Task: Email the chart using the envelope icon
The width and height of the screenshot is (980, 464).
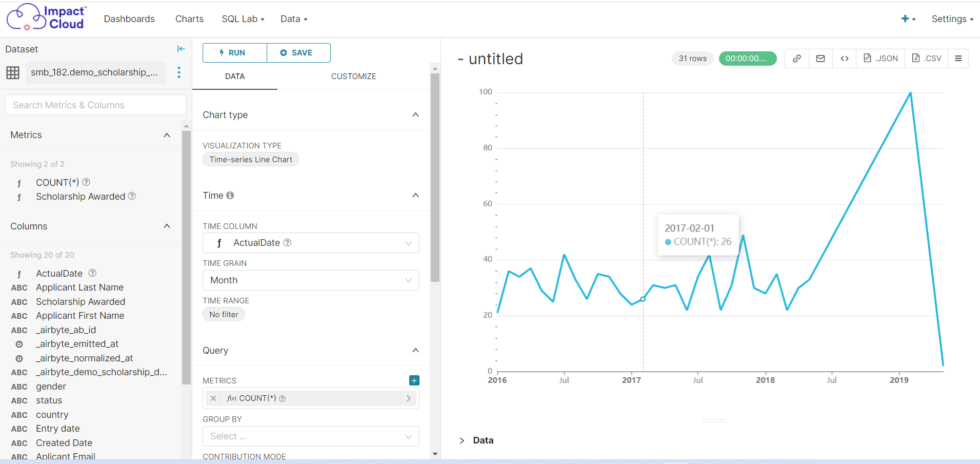Action: pyautogui.click(x=821, y=58)
